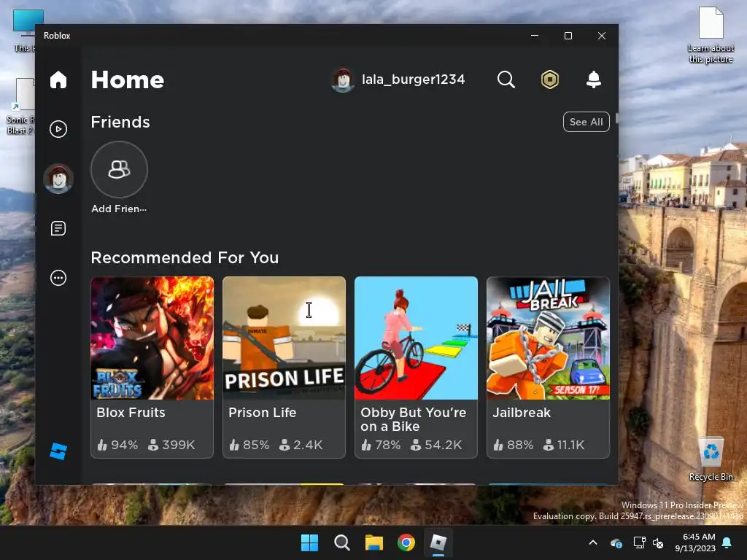
Task: Open the search magnifier in Roblox header
Action: [x=506, y=79]
